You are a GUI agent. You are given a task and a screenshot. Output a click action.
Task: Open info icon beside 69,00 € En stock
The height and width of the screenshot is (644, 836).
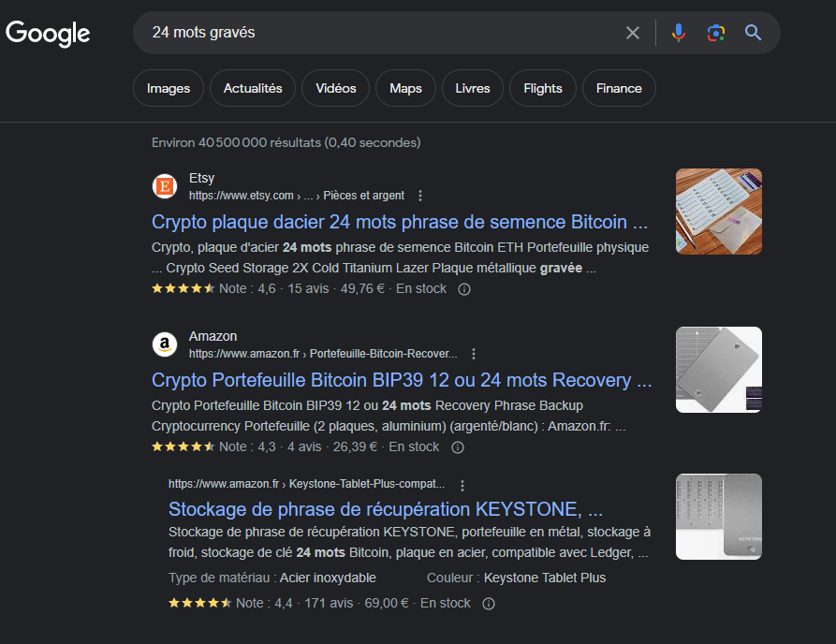[488, 604]
